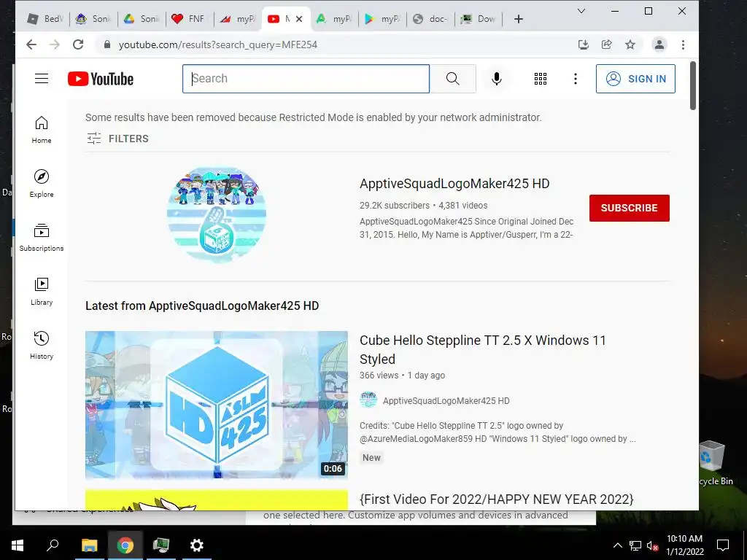
Task: Open YouTube settings three-dot menu
Action: (576, 79)
